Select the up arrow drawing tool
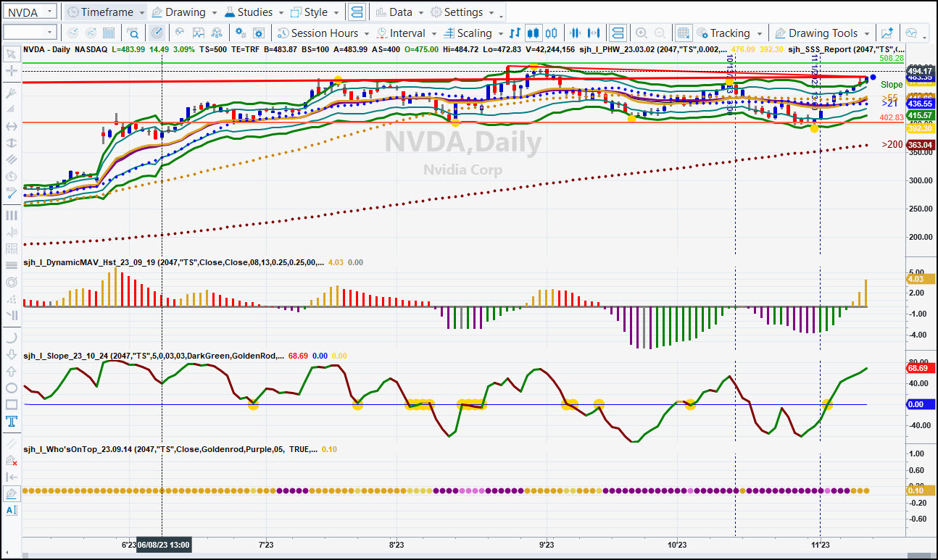The image size is (938, 560). point(12,371)
